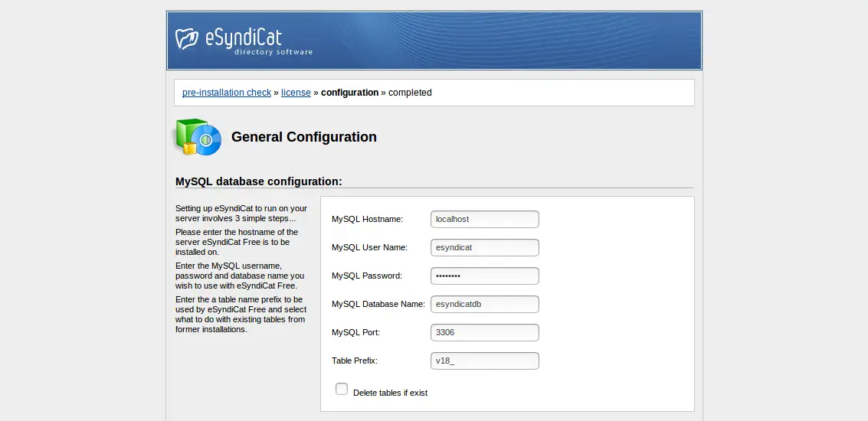This screenshot has width=868, height=421.
Task: Focus the MySQL Hostname field containing localhost
Action: coord(485,219)
